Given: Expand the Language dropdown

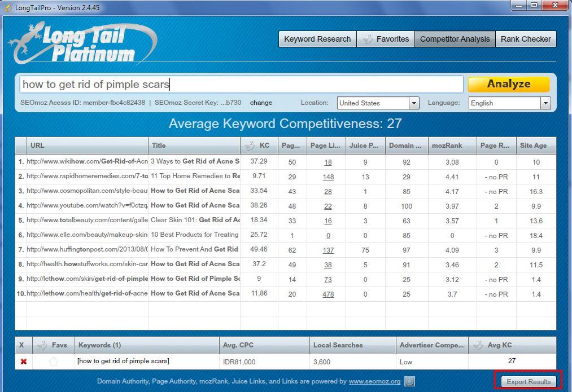Looking at the screenshot, I should pyautogui.click(x=545, y=103).
